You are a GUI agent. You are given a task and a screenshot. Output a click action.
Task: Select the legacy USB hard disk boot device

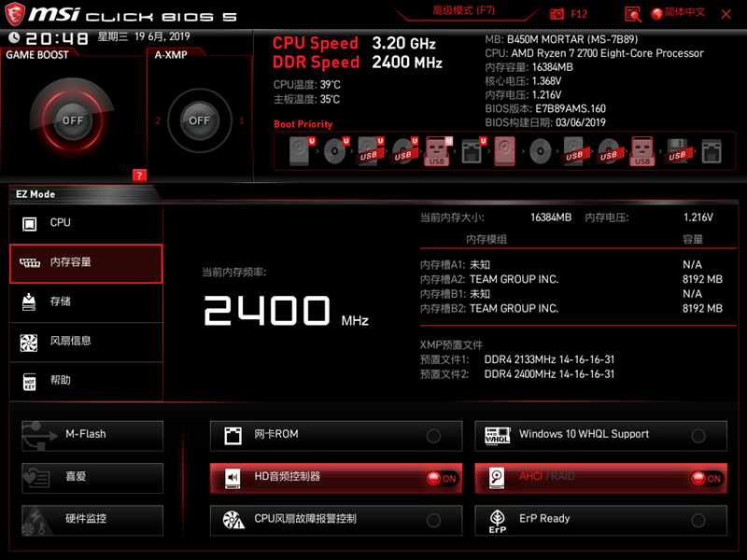[x=575, y=151]
